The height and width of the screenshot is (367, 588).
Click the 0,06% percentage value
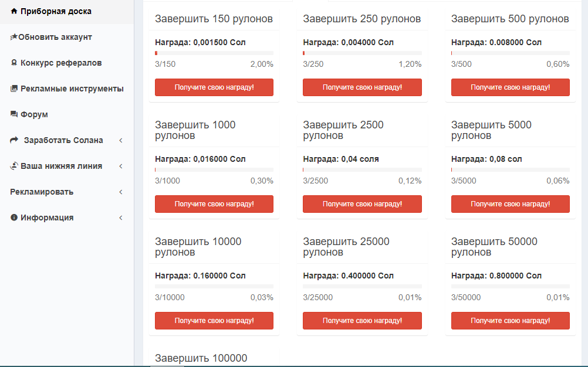point(558,181)
